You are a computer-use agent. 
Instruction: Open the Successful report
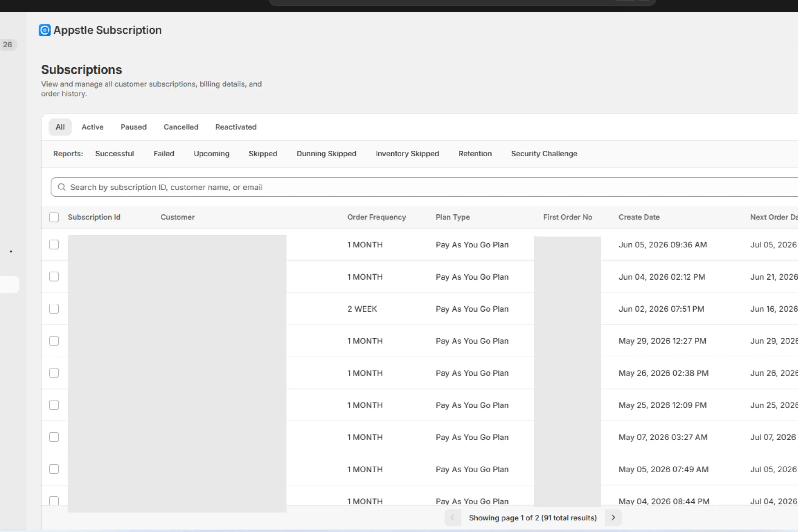pyautogui.click(x=115, y=154)
